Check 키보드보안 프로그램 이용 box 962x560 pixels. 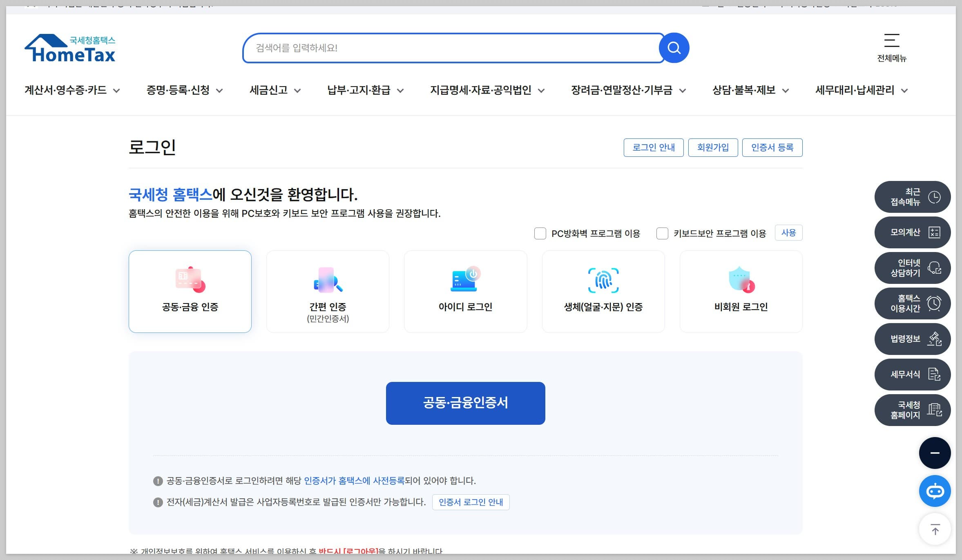(x=662, y=234)
